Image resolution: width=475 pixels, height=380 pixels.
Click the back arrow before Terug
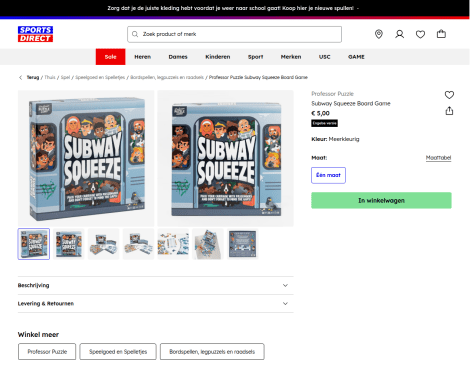coord(21,77)
